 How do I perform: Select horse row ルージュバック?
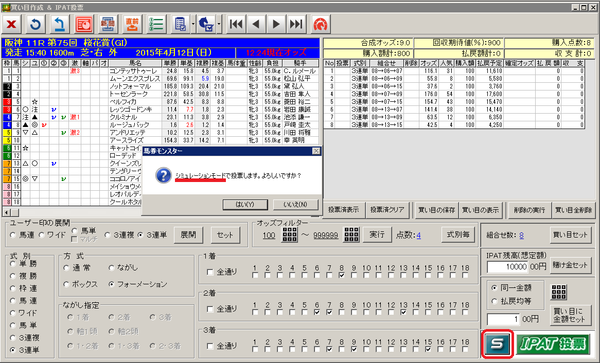click(x=161, y=125)
